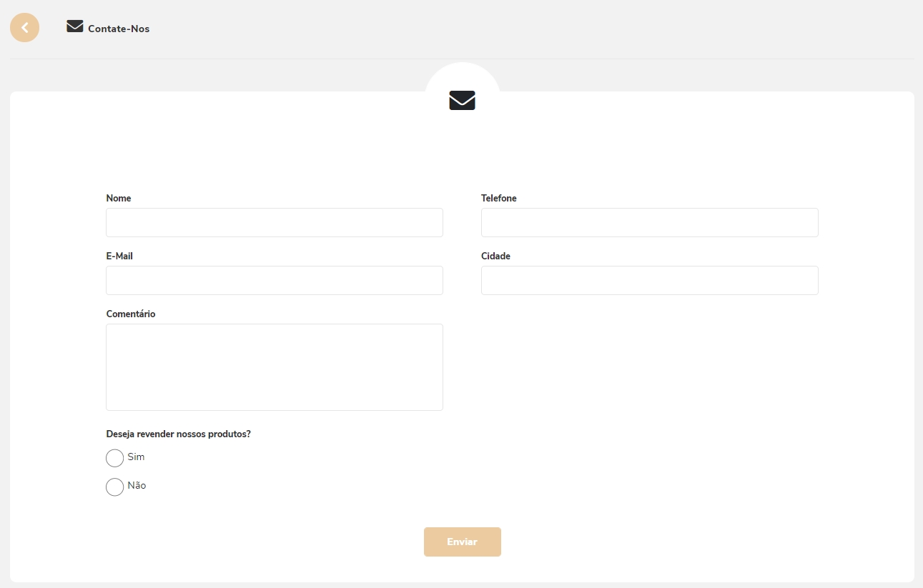Click the Comentário field label

pos(130,314)
